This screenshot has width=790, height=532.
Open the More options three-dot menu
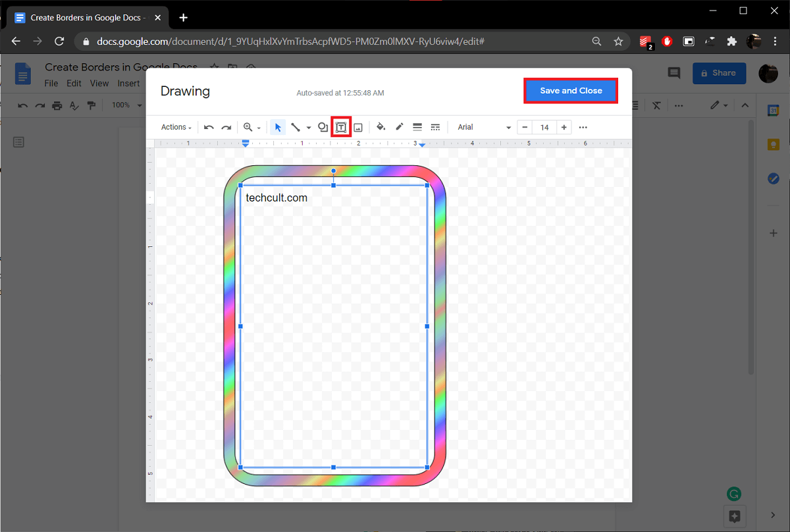583,127
